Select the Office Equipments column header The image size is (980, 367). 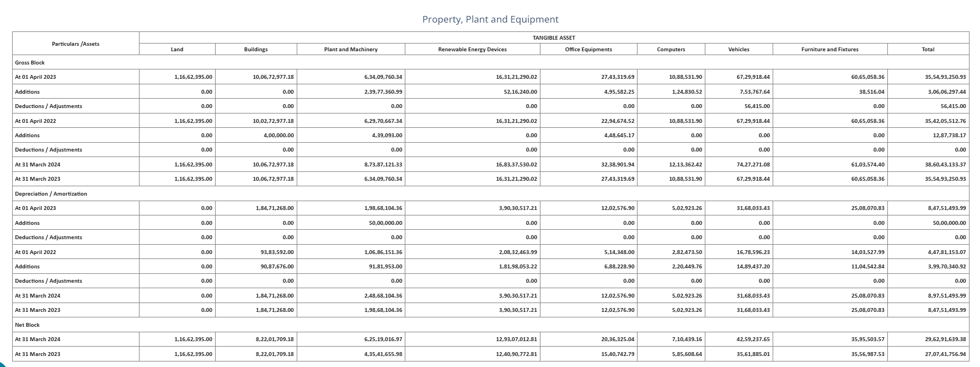pos(588,50)
